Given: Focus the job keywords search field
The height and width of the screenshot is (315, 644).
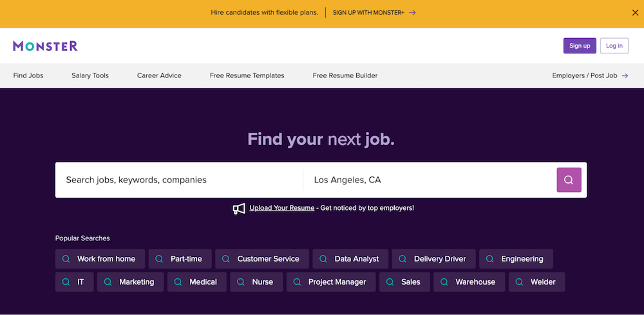Looking at the screenshot, I should coord(179,180).
